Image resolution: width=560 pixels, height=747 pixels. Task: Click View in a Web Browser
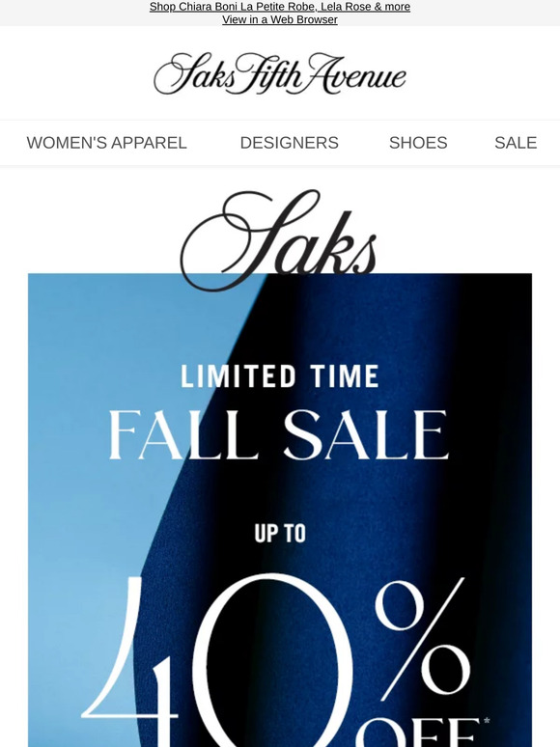coord(280,19)
